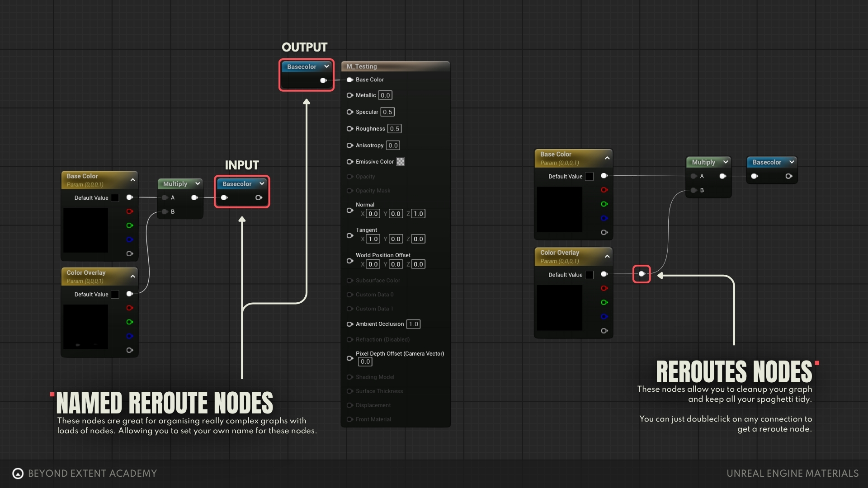The height and width of the screenshot is (488, 868).
Task: Click the Emissive Color input pin
Action: click(349, 162)
